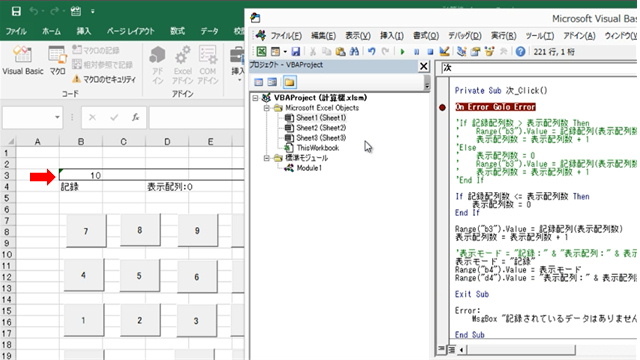The image size is (640, 360).
Task: Click the Excel Save icon in quick access bar
Action: point(16,11)
